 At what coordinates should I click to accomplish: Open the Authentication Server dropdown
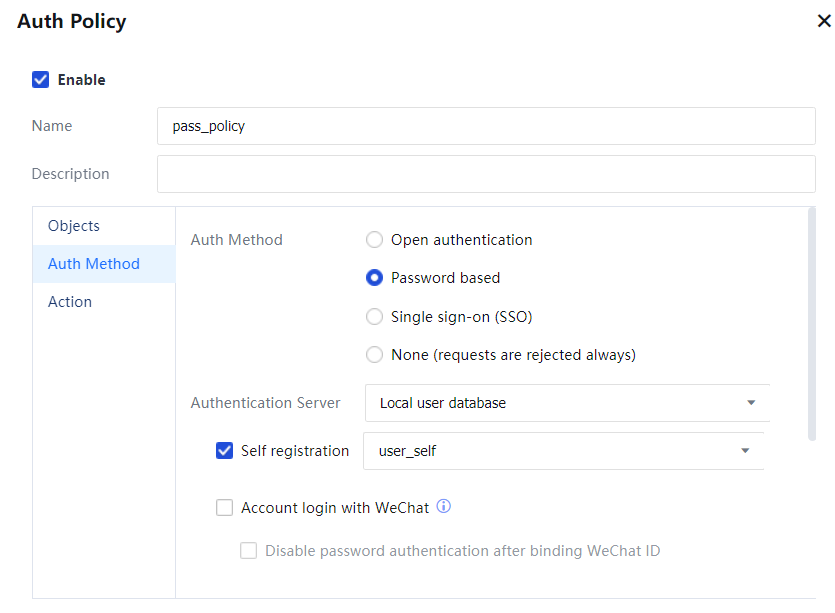point(566,403)
